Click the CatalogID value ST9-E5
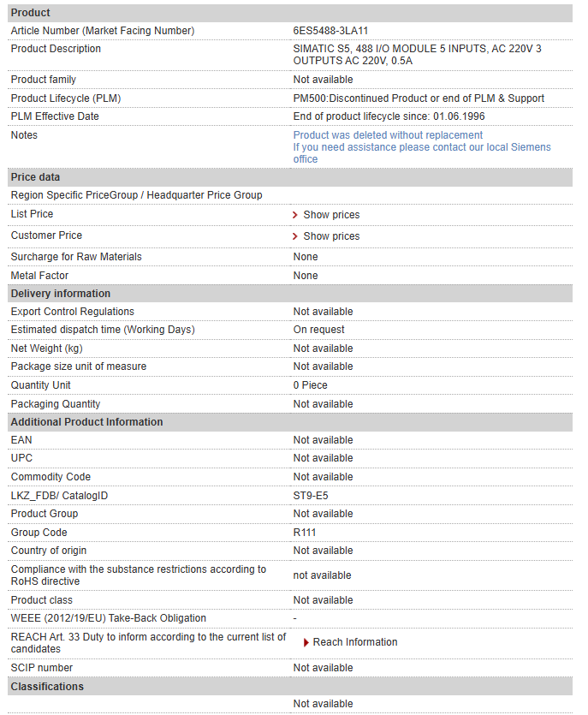This screenshot has width=588, height=715. [x=311, y=496]
